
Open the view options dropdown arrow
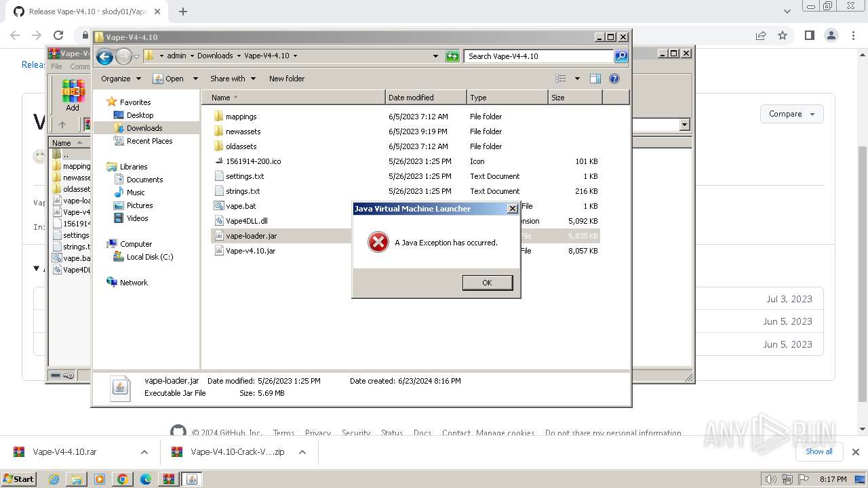tap(577, 79)
